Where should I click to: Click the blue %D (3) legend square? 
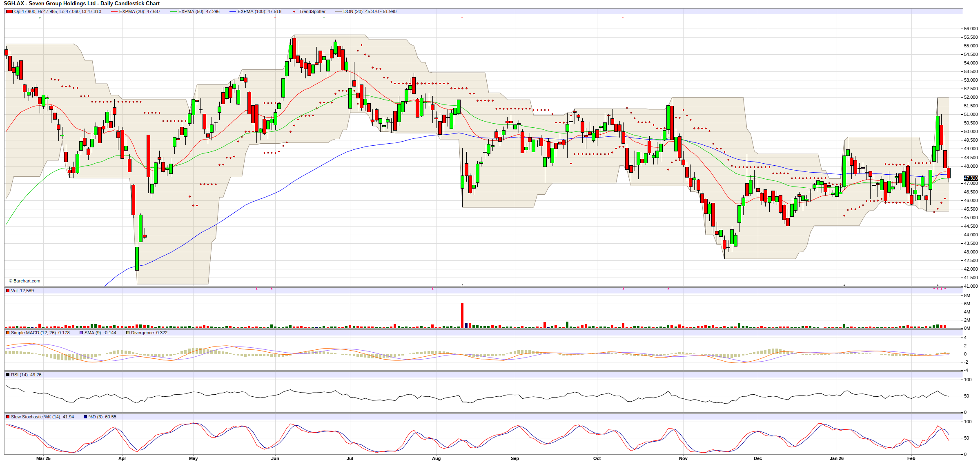85,417
